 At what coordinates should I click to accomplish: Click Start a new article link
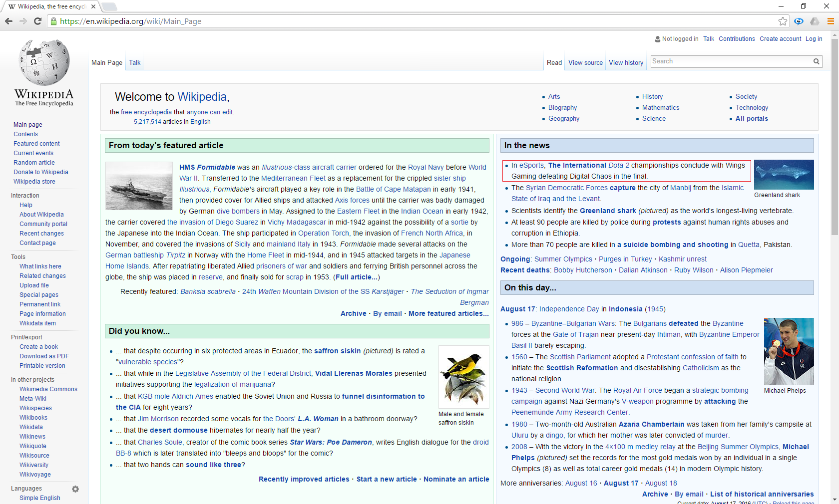(x=387, y=479)
